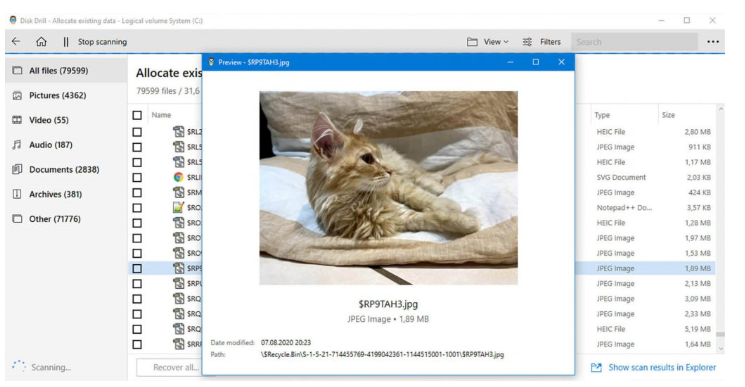
Task: Click the Audio music note icon
Action: pyautogui.click(x=17, y=145)
